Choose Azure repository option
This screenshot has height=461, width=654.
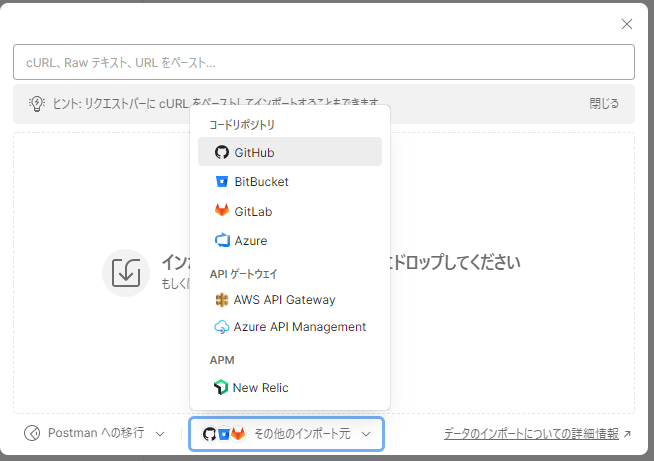pyautogui.click(x=290, y=241)
